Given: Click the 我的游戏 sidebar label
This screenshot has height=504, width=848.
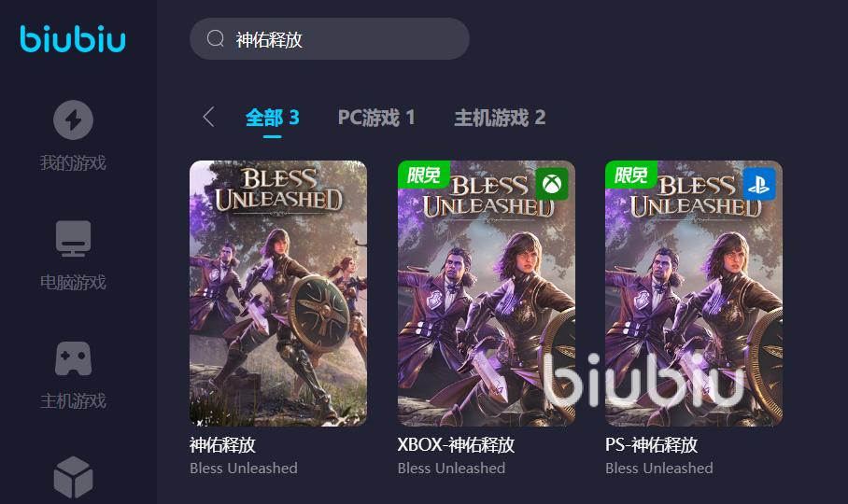Looking at the screenshot, I should tap(73, 162).
